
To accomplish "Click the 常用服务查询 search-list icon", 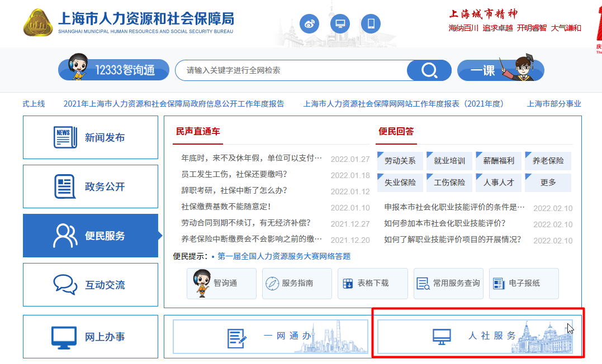I will click(x=423, y=284).
